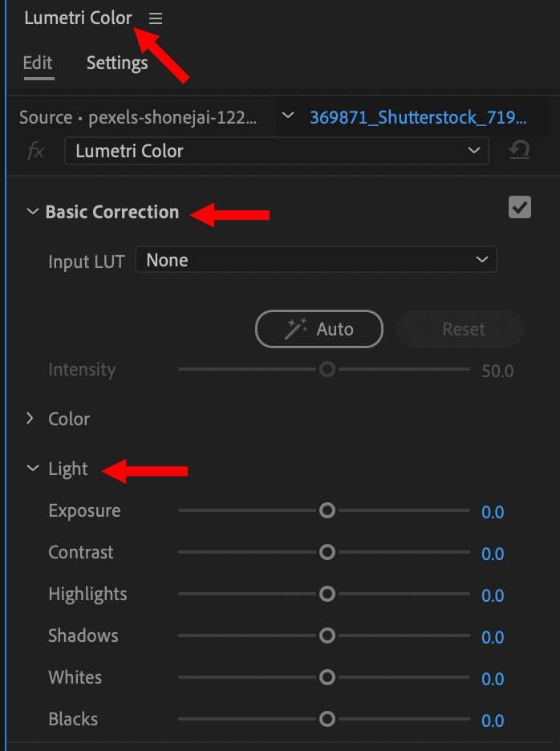Click the Exposure slider handle
The width and height of the screenshot is (560, 751).
[327, 510]
